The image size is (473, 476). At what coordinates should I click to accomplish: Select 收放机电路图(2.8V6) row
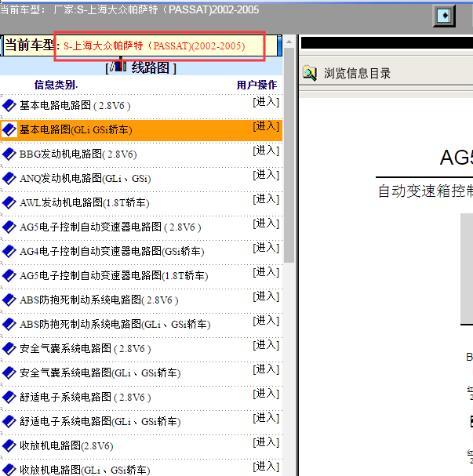coord(141,445)
